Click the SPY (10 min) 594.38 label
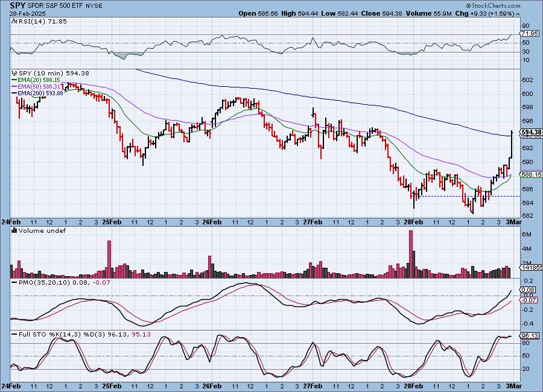 (x=54, y=73)
